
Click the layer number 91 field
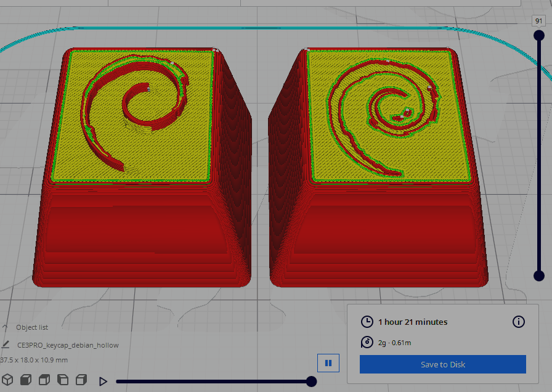[x=538, y=21]
